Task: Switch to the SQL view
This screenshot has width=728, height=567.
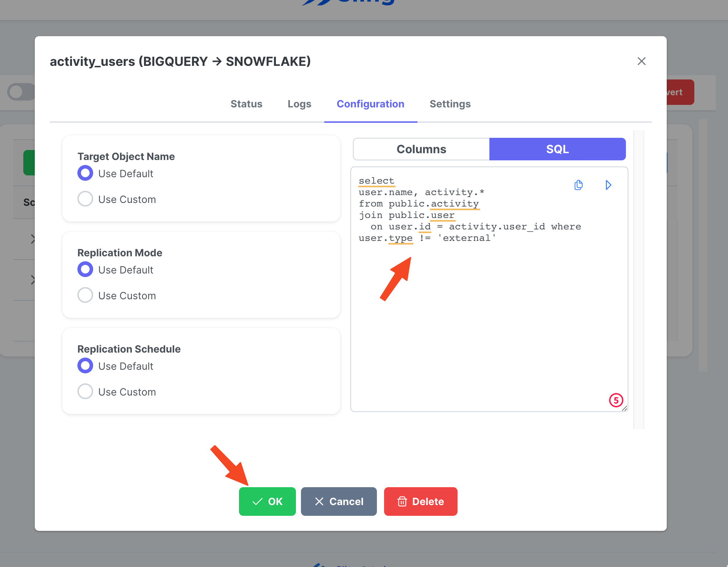Action: point(557,149)
